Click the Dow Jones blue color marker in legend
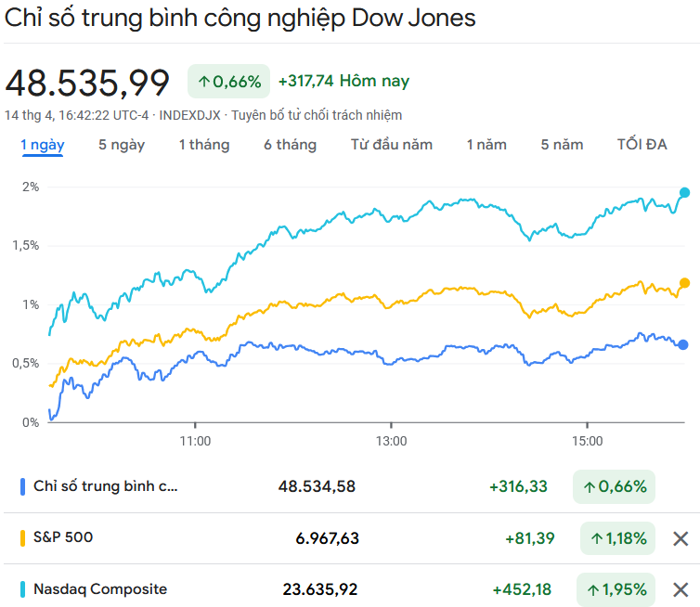This screenshot has height=607, width=700. click(22, 486)
